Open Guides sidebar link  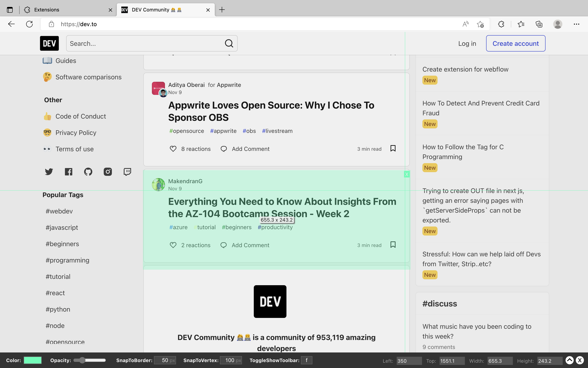(66, 61)
